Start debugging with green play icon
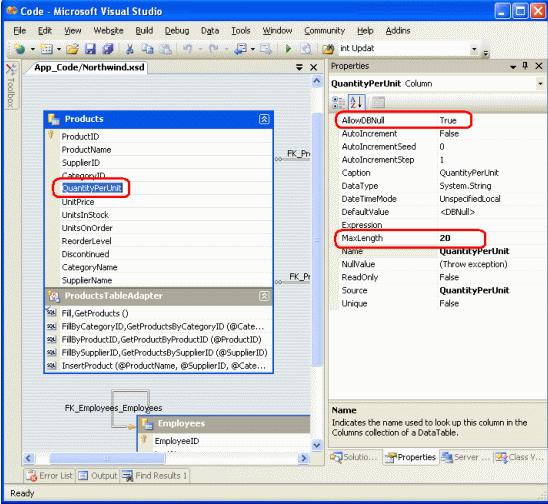548x504 pixels. (288, 49)
